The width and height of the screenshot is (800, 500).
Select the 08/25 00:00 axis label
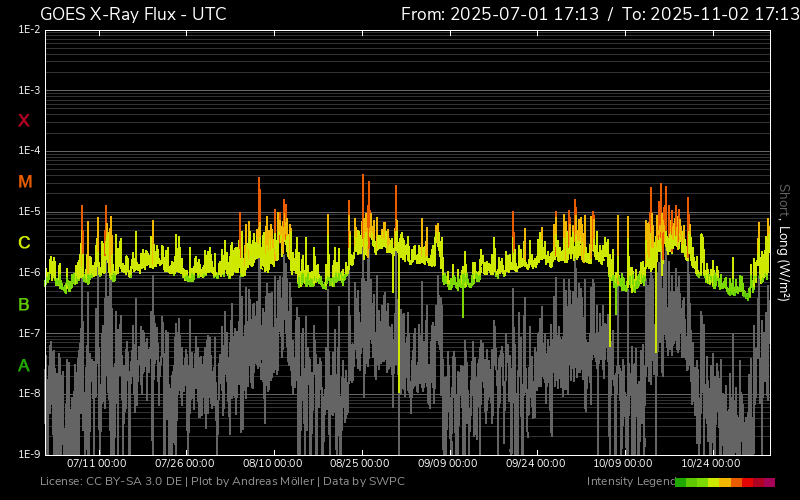pos(360,464)
